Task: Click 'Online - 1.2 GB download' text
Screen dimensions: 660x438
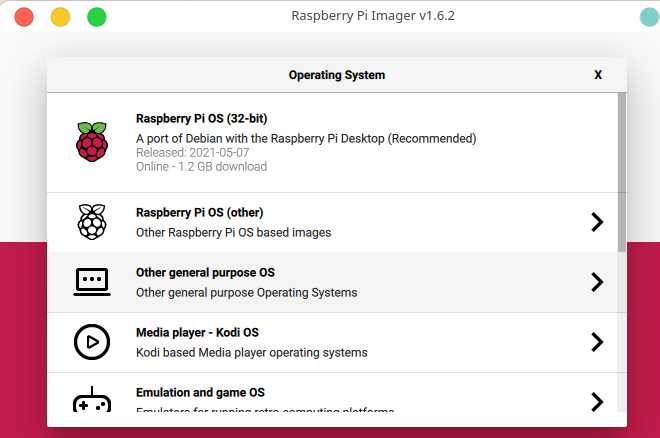Action: point(202,167)
